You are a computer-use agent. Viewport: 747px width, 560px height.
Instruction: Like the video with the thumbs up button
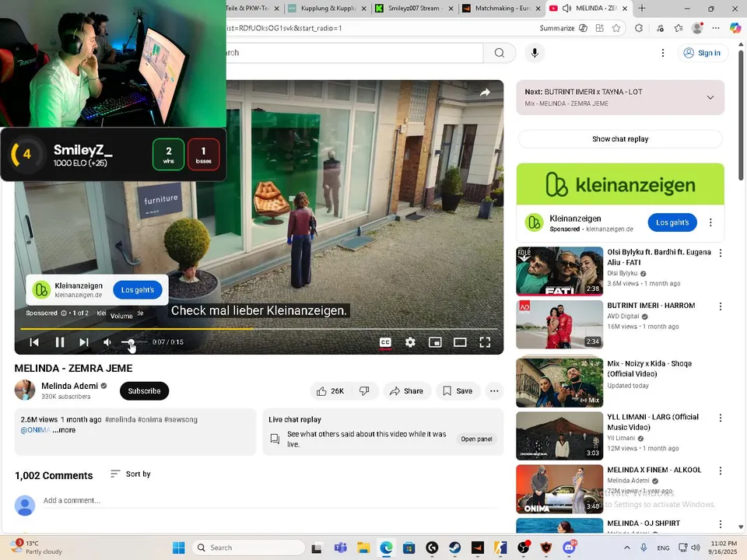[331, 391]
